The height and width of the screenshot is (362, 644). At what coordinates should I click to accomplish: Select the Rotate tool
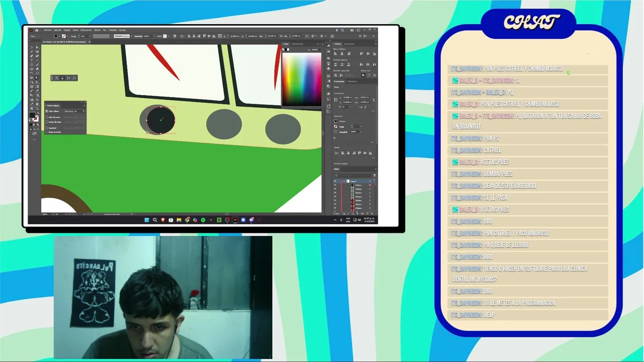32,73
